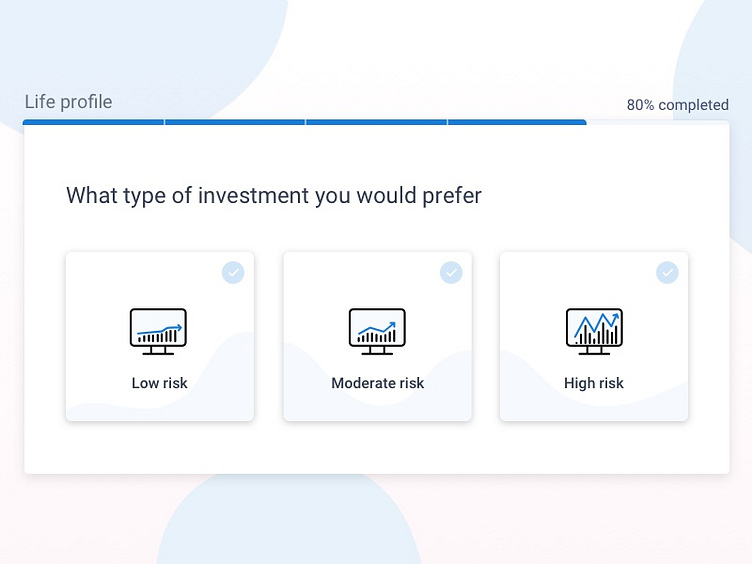Jump to the fourth progress bar segment

click(517, 122)
